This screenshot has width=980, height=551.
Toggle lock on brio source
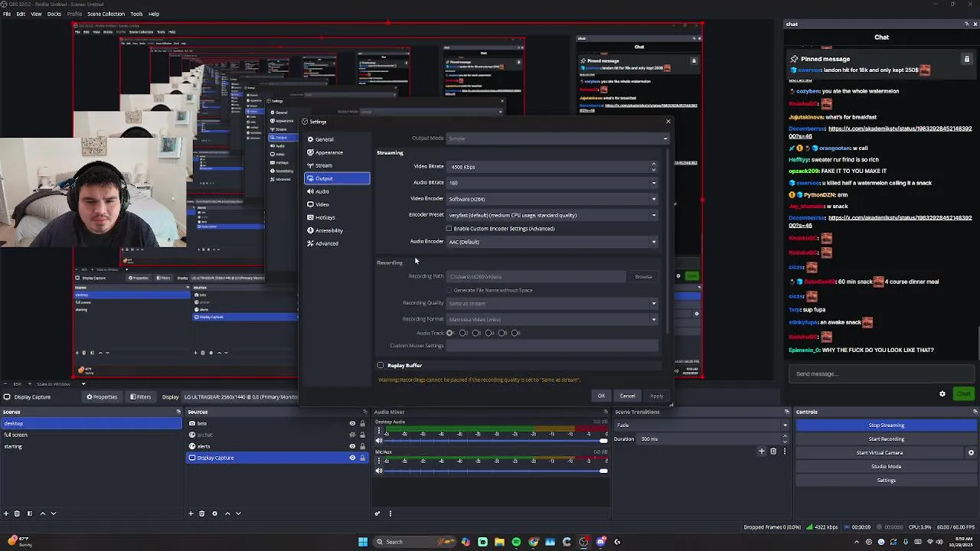pyautogui.click(x=363, y=423)
